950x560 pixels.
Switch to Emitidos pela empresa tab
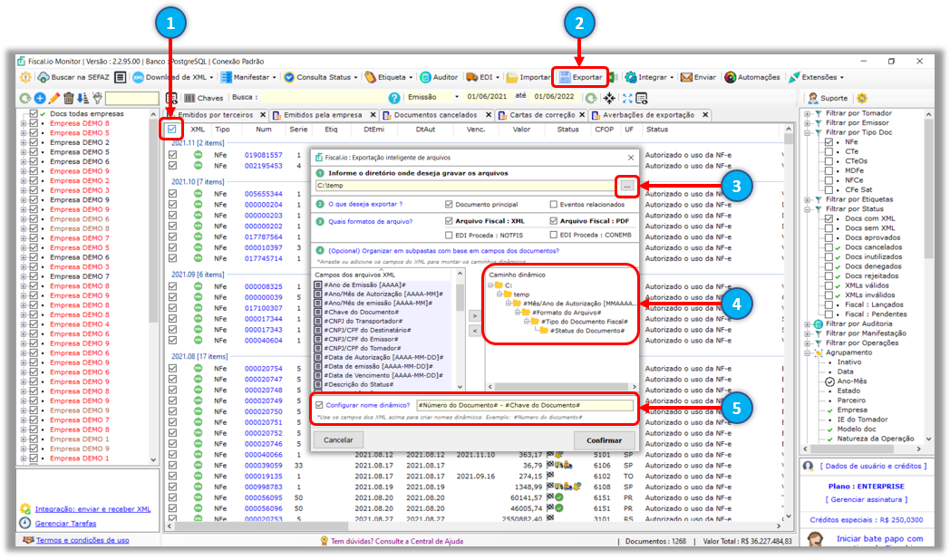tap(323, 115)
